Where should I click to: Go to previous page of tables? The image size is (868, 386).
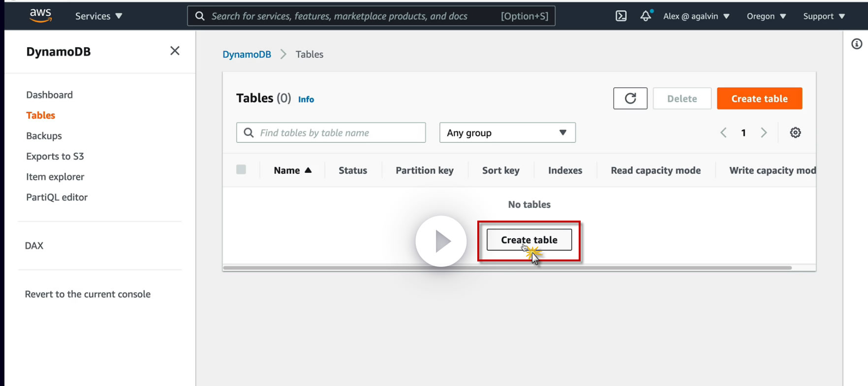[x=723, y=132]
